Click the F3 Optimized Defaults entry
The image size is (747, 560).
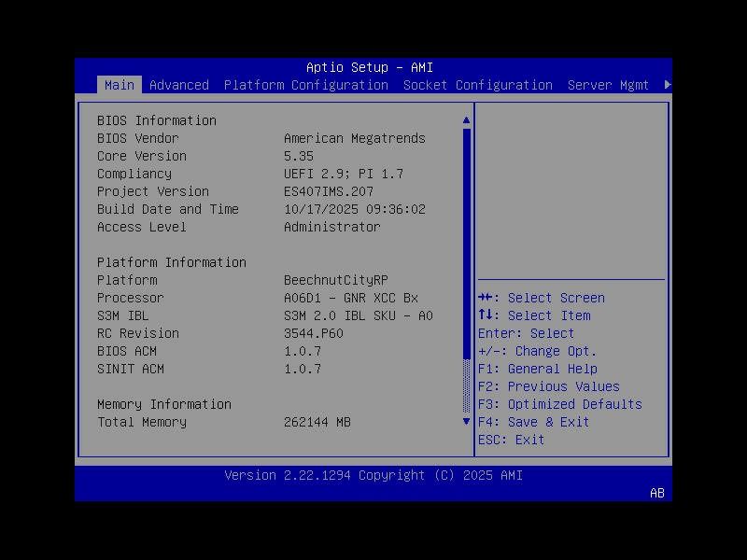point(562,404)
